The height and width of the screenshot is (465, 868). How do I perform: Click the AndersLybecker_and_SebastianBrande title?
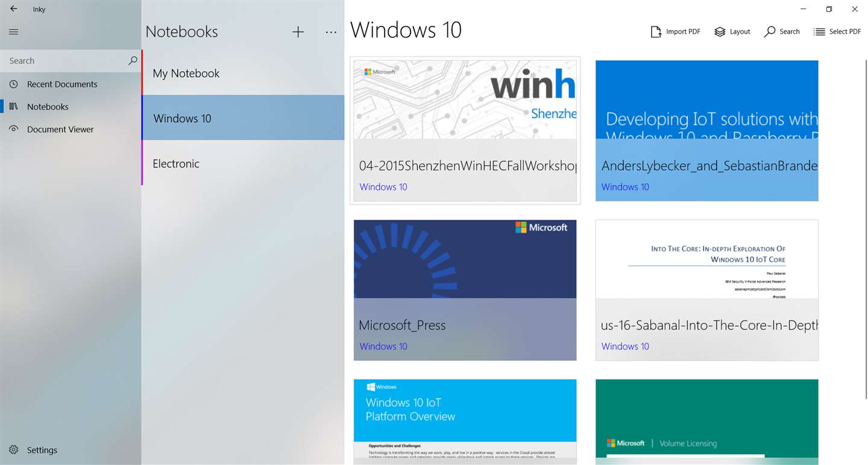(709, 166)
